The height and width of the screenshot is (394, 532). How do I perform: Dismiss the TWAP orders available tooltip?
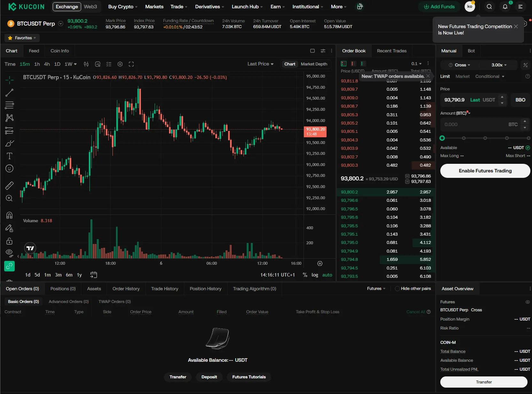click(x=428, y=76)
